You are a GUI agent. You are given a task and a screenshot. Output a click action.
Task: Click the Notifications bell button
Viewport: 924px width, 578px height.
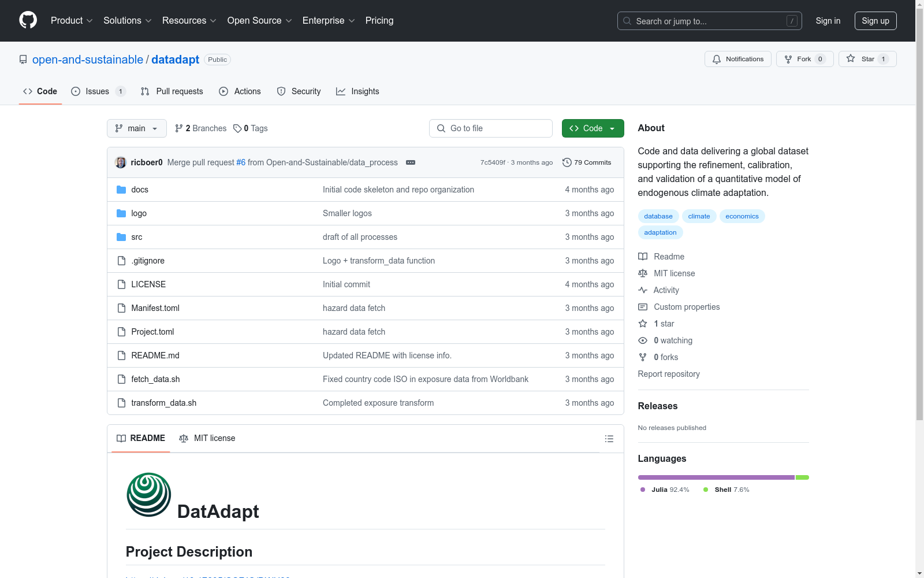coord(737,59)
